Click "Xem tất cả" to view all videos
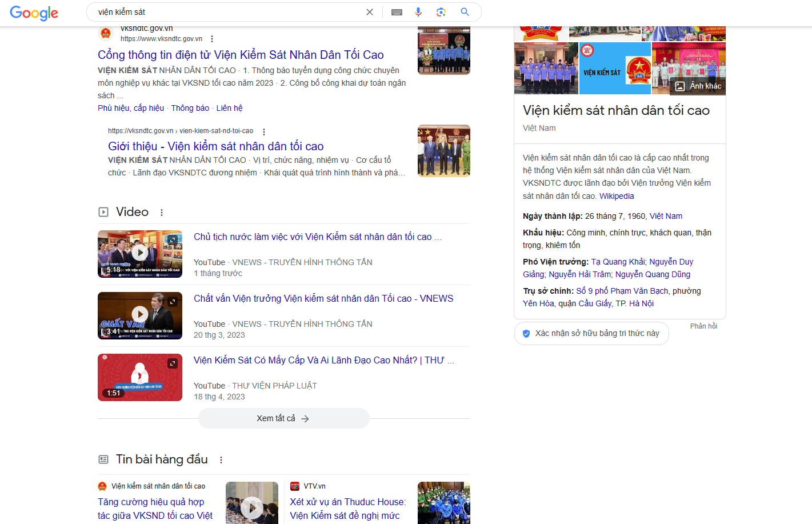This screenshot has width=812, height=524. pyautogui.click(x=283, y=418)
